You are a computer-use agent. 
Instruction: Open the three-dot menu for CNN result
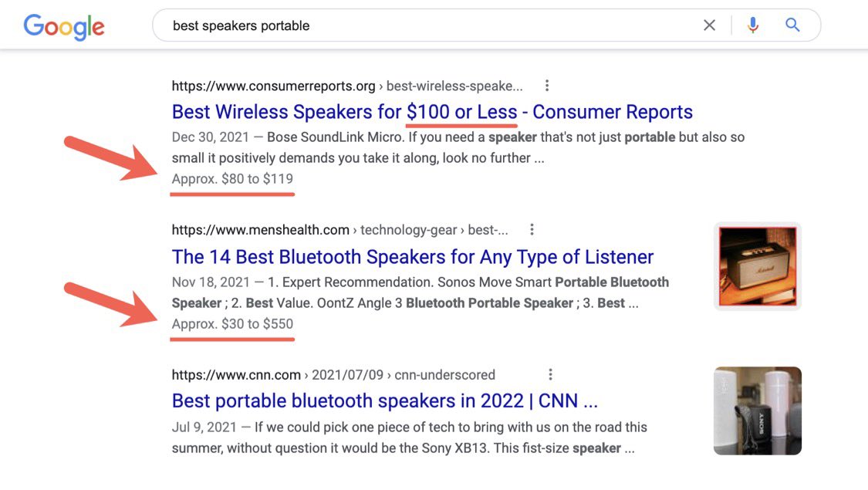[x=550, y=374]
